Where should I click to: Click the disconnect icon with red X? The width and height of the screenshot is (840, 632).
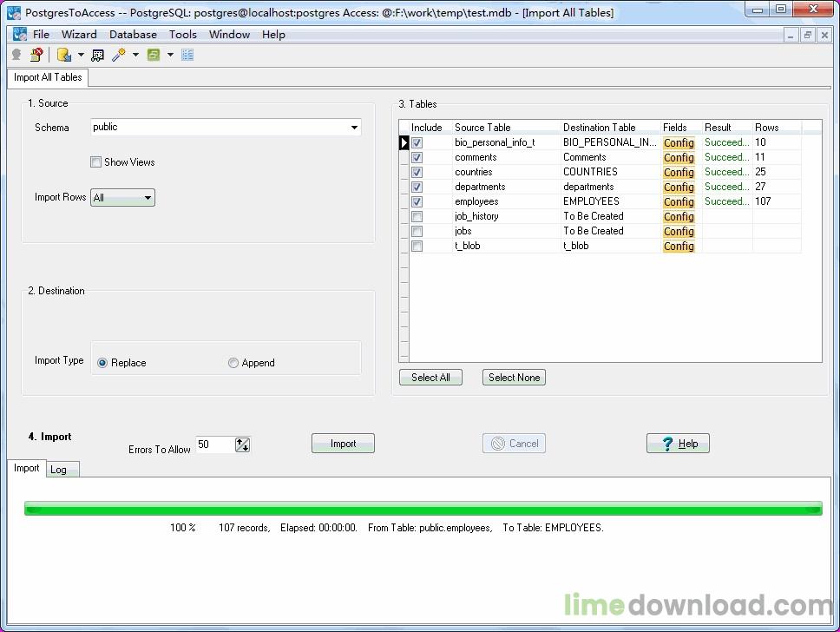point(36,55)
